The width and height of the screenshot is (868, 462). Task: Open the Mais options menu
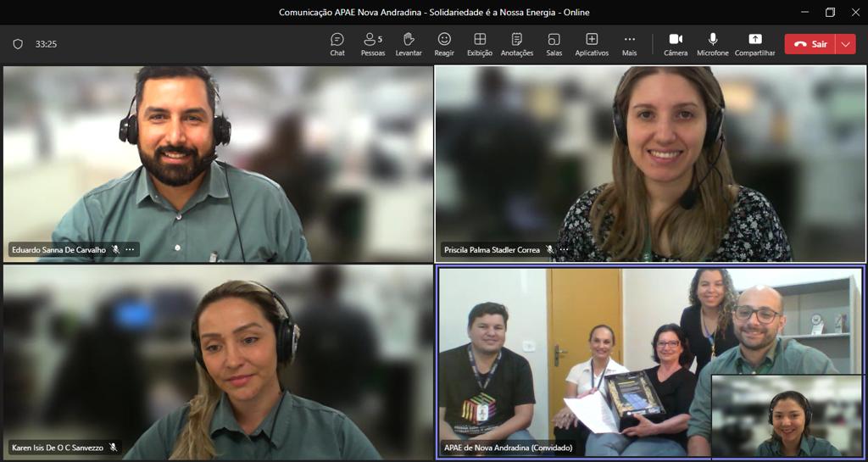click(x=629, y=44)
